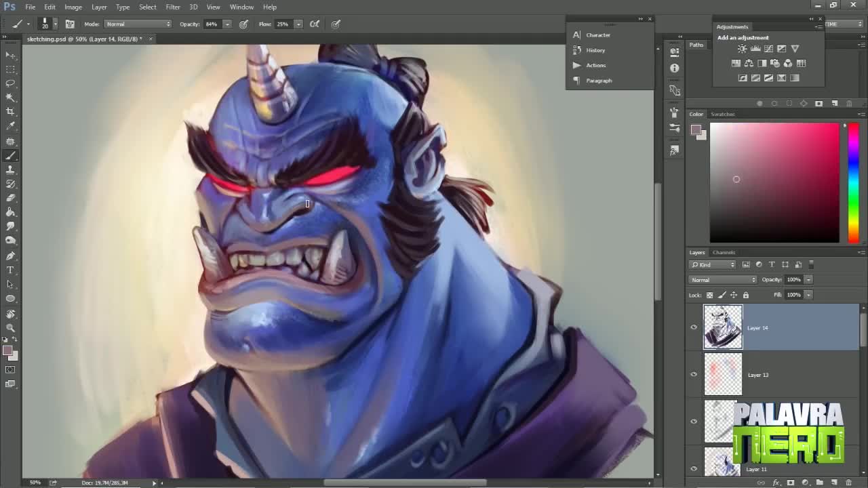This screenshot has width=868, height=488.
Task: Select the Dodge tool
Action: point(10,241)
